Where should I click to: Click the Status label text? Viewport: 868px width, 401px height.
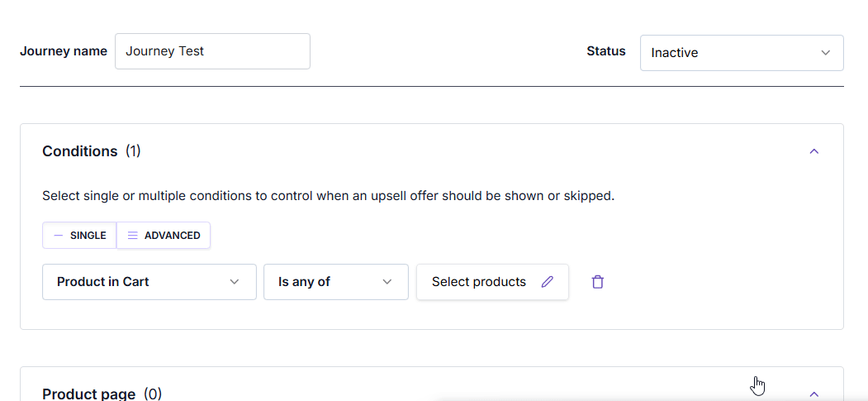point(606,51)
